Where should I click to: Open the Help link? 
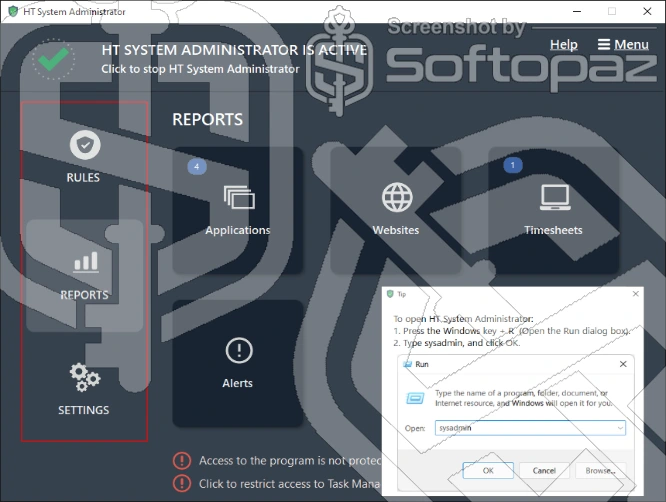[x=564, y=45]
